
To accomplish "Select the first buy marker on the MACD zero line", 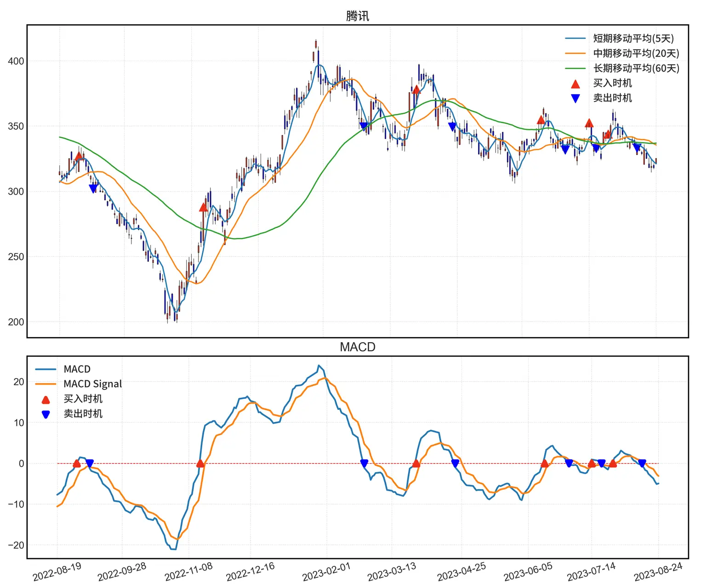I will click(x=77, y=464).
